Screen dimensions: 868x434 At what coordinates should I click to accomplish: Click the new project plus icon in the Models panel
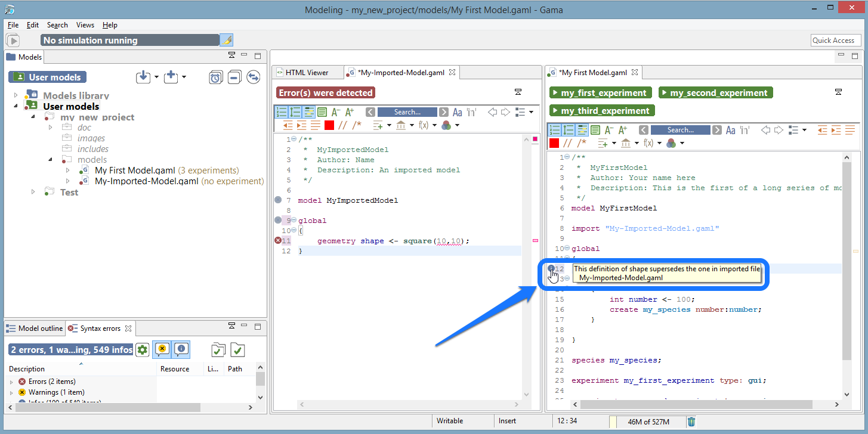[x=171, y=77]
